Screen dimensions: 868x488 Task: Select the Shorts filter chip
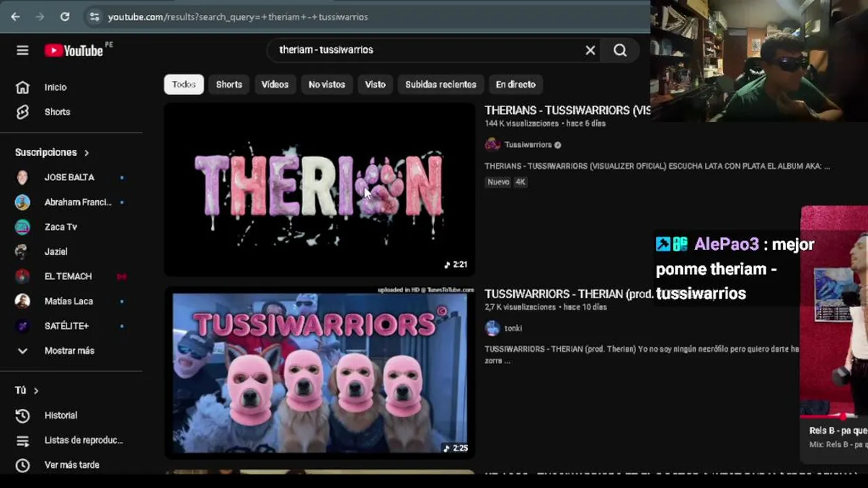(229, 85)
